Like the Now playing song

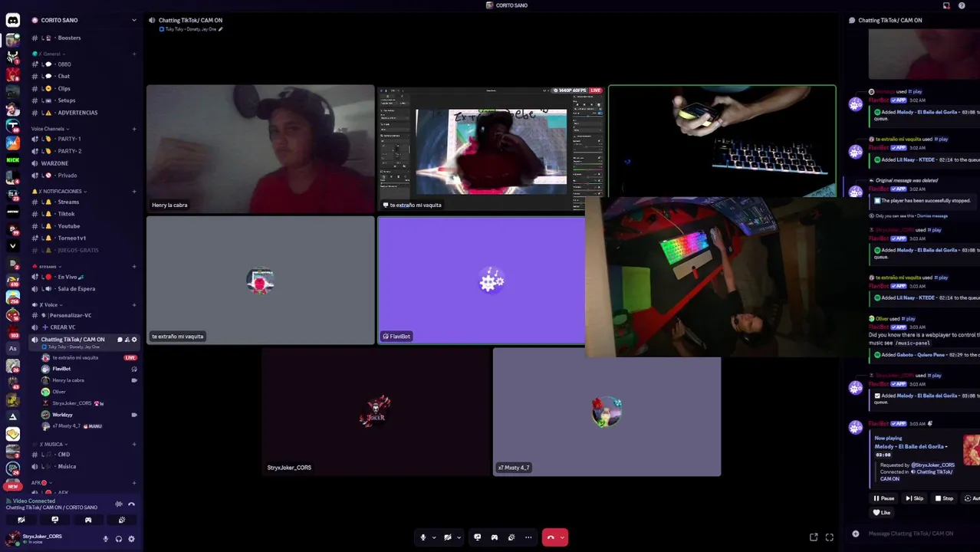click(882, 512)
